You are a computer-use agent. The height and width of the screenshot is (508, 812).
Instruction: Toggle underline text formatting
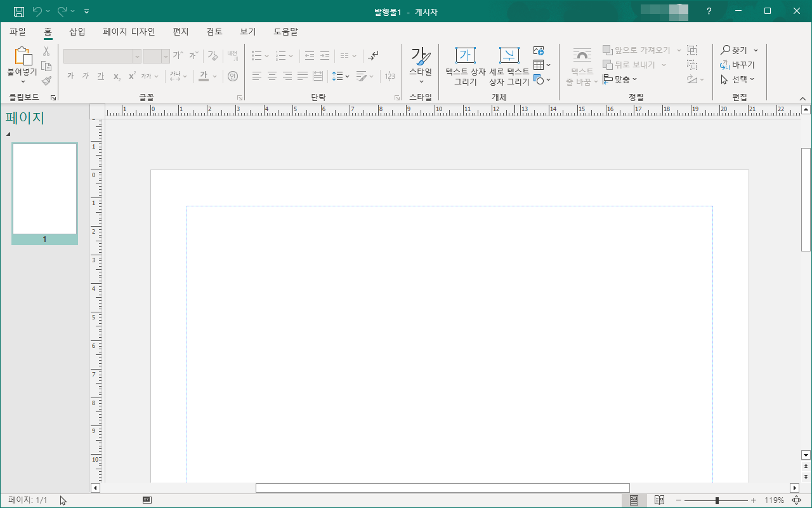[101, 76]
